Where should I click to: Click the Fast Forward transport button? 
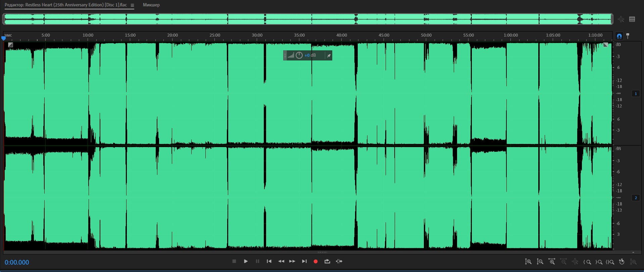click(x=292, y=261)
